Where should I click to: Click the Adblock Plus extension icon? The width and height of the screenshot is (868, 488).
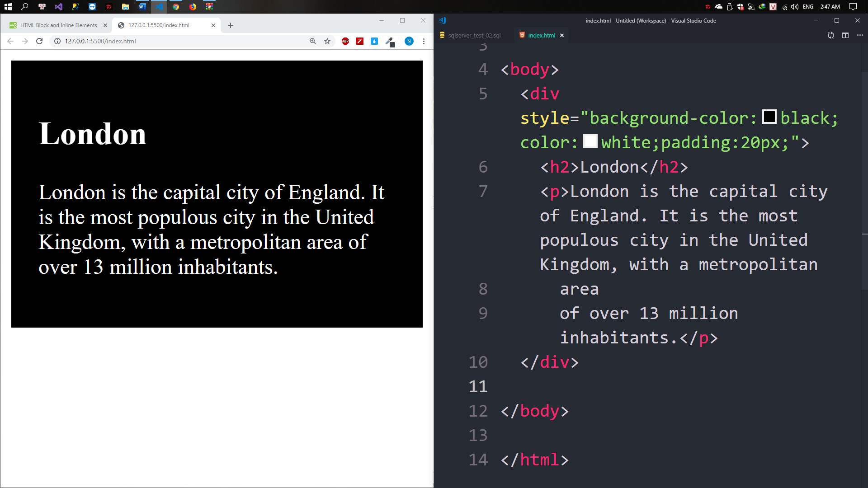(x=345, y=41)
